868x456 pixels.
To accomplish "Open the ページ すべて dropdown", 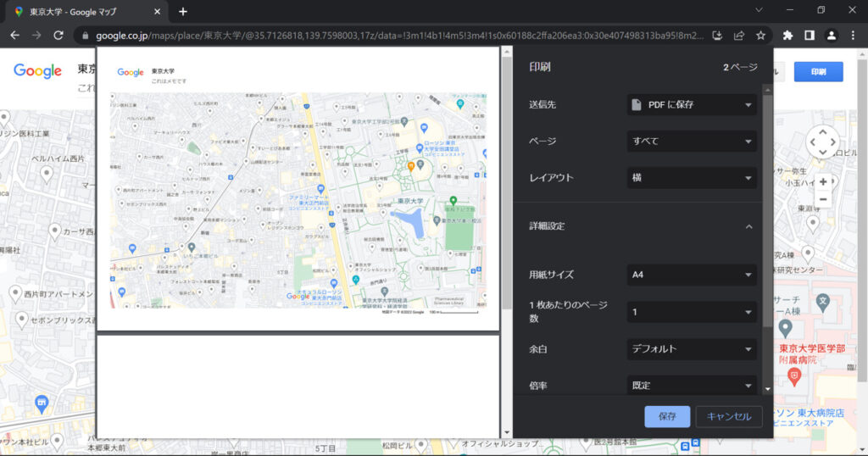I will coord(692,141).
